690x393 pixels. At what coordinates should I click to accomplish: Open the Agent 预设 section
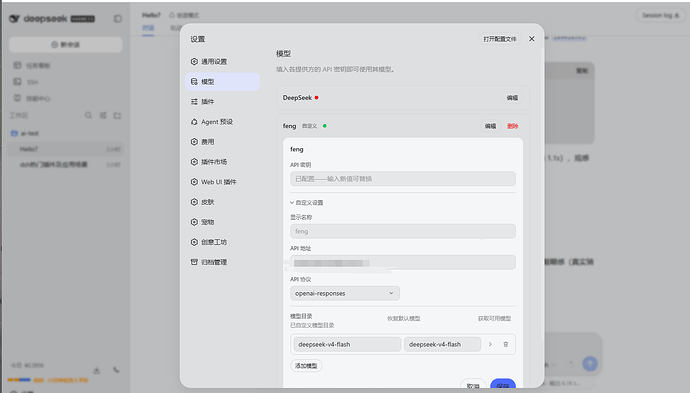click(222, 122)
